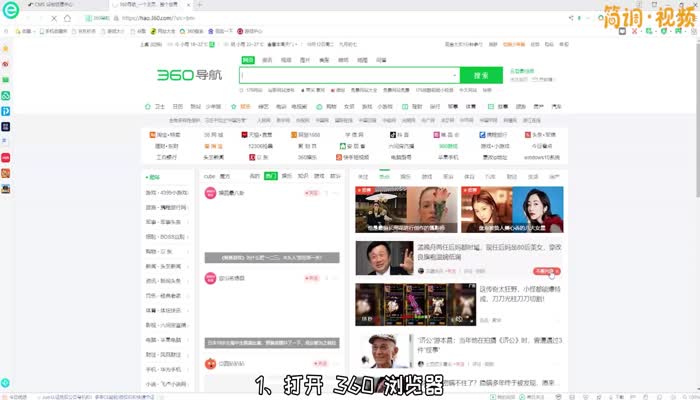
Task: Close the 360导航 browser tab
Action: pos(188,4)
